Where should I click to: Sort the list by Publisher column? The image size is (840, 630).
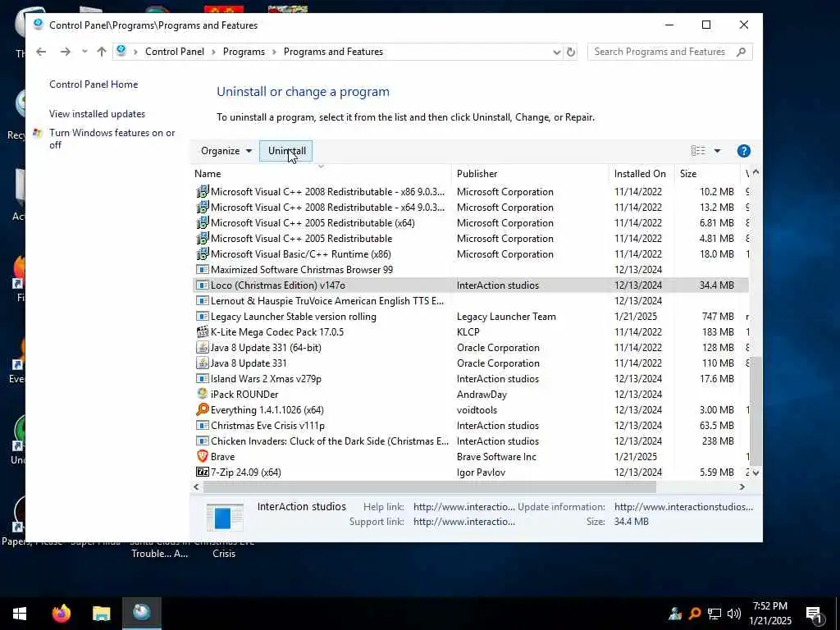(477, 174)
